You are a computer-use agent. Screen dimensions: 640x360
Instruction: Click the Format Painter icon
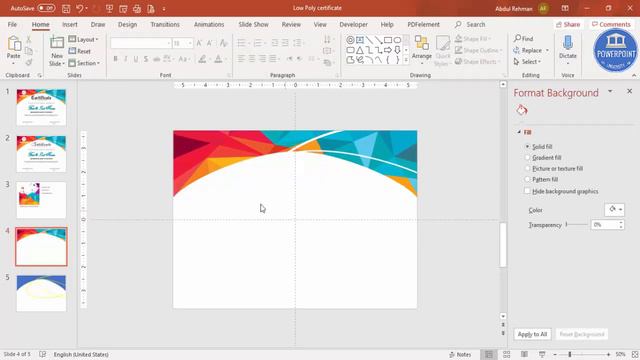29,62
